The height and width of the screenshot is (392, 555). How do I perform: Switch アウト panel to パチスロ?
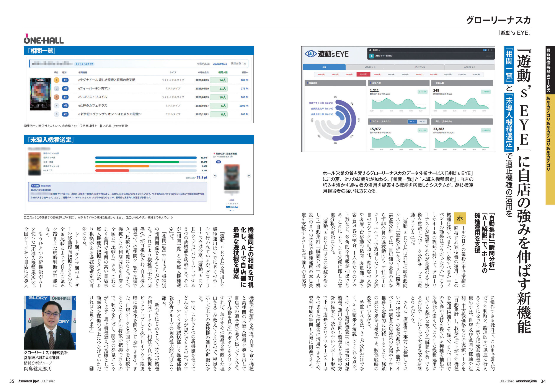423,121
